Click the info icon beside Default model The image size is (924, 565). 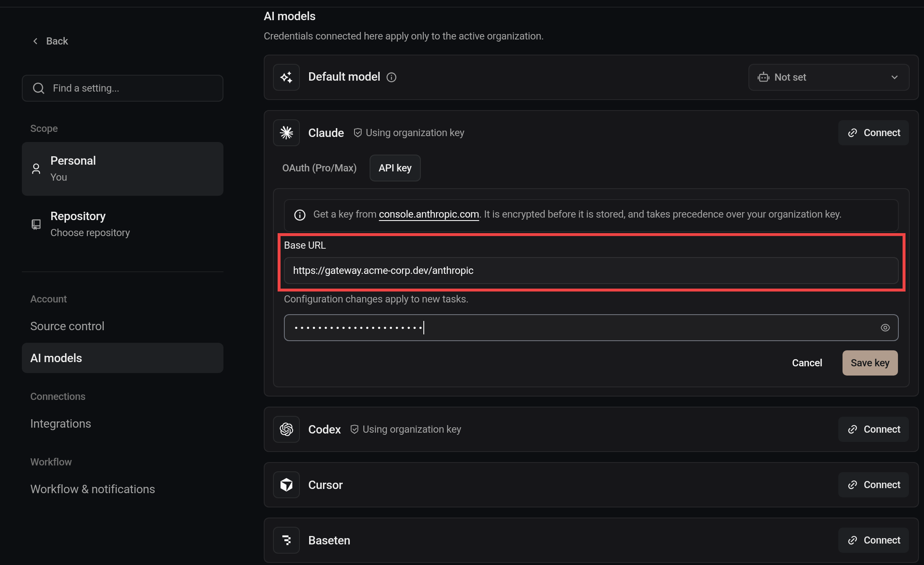tap(391, 77)
